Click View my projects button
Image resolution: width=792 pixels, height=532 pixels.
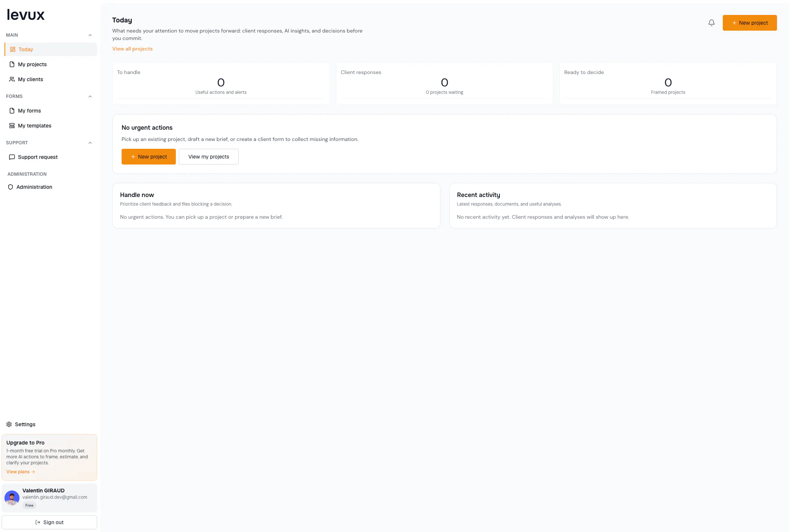(x=208, y=157)
